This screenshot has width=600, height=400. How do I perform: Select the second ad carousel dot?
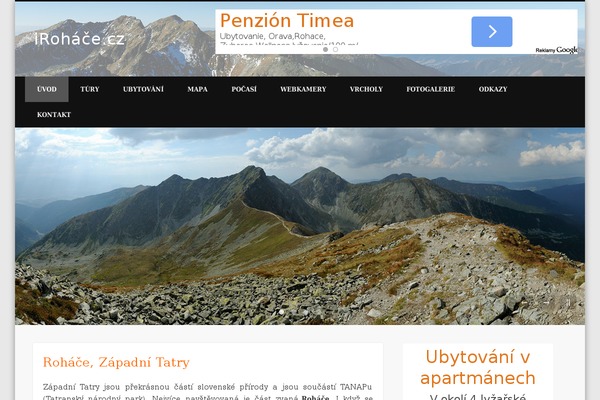(335, 49)
